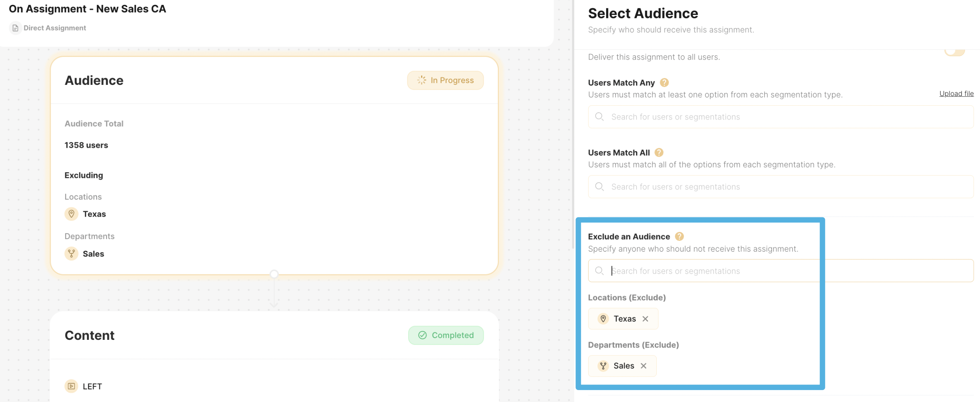Click the Sales exclude chip department icon
The height and width of the screenshot is (402, 980).
click(x=603, y=366)
